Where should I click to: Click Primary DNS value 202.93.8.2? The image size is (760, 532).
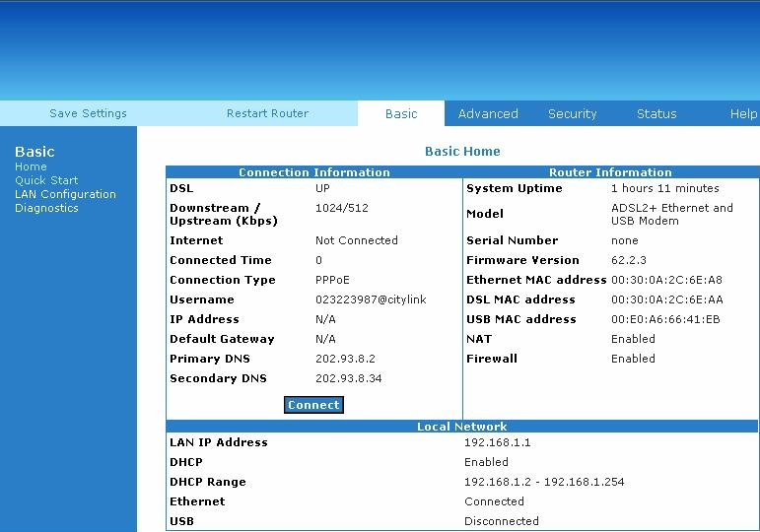point(345,359)
